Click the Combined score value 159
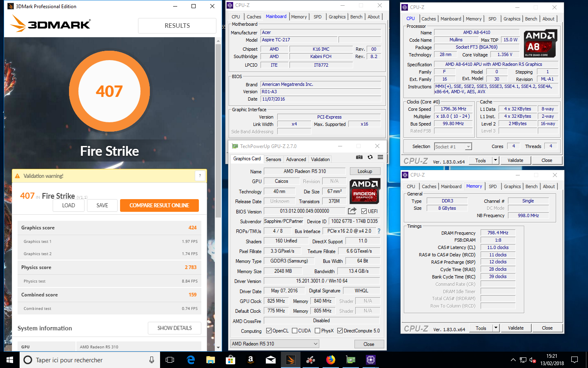588x368 pixels. coord(192,295)
